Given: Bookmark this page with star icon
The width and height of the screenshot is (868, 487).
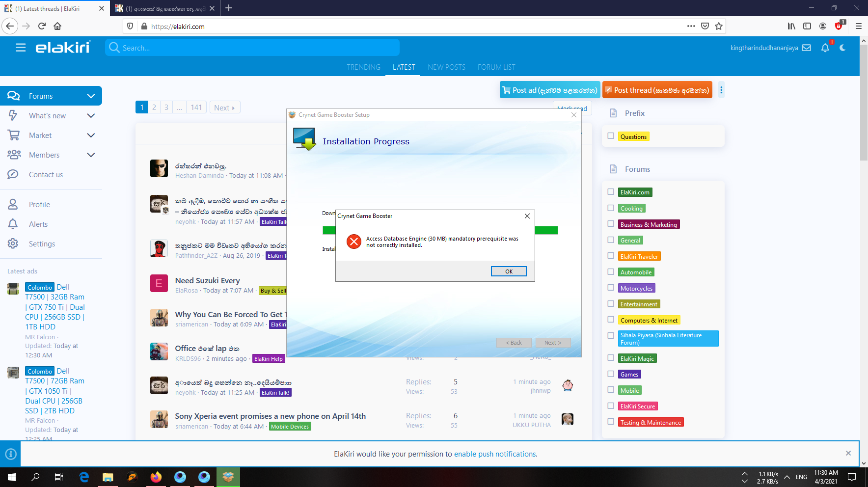Looking at the screenshot, I should coord(719,26).
